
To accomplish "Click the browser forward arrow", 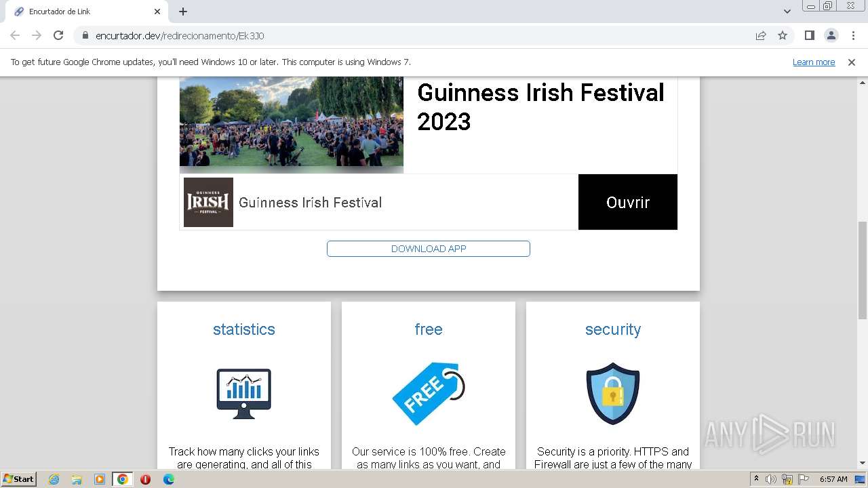I will [x=37, y=35].
